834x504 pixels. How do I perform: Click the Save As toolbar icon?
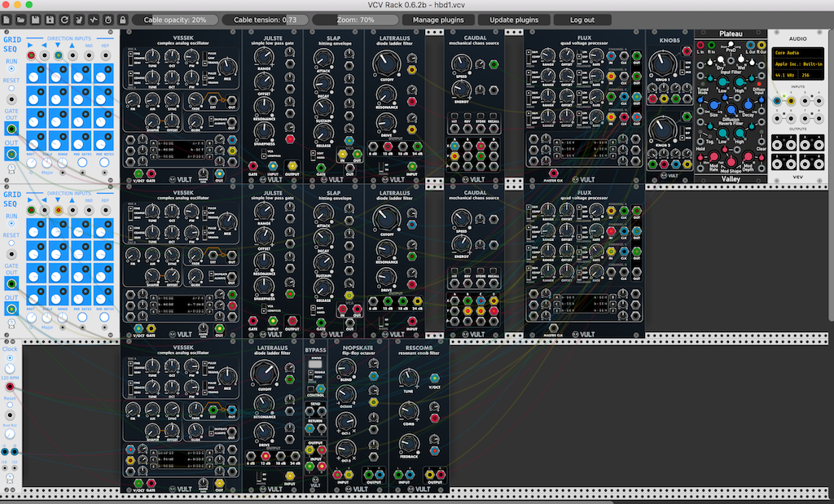[50, 20]
